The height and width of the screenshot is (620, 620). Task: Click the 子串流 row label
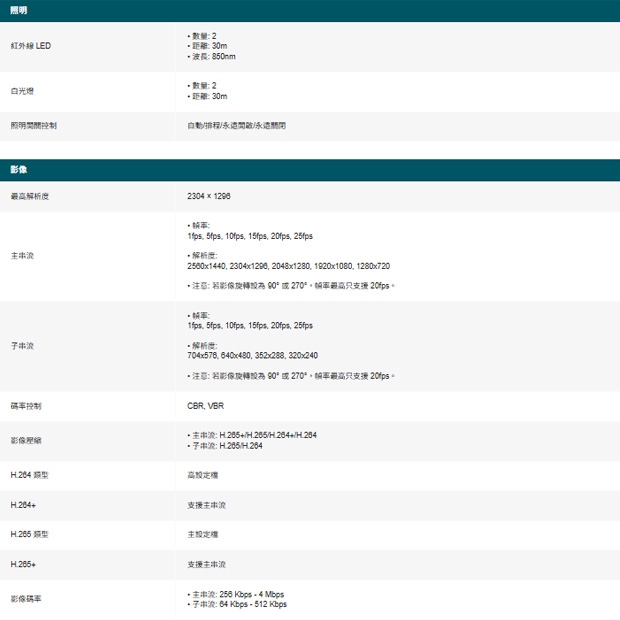pyautogui.click(x=22, y=345)
